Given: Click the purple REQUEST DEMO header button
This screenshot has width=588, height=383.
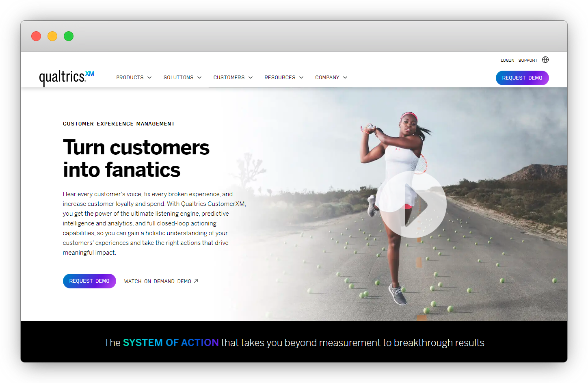Looking at the screenshot, I should 522,78.
